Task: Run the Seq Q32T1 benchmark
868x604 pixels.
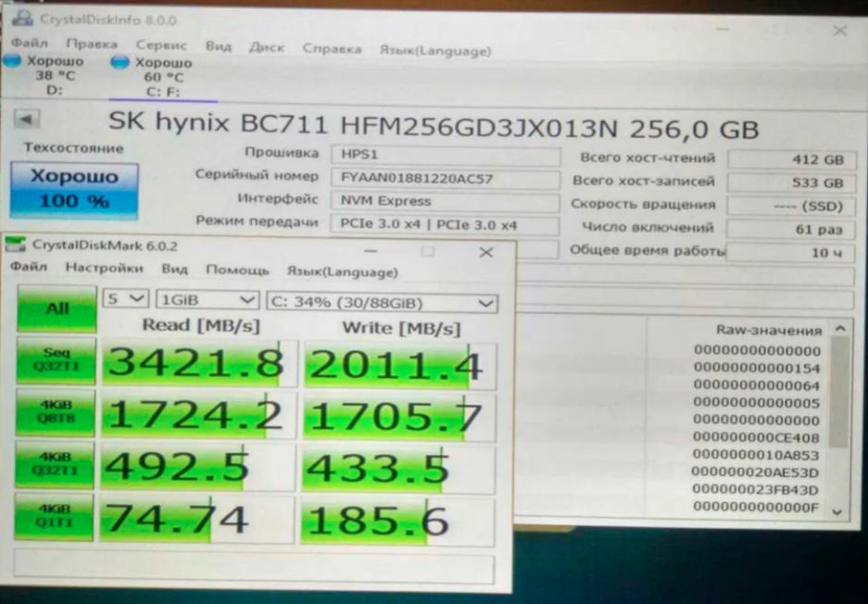Action: [56, 359]
